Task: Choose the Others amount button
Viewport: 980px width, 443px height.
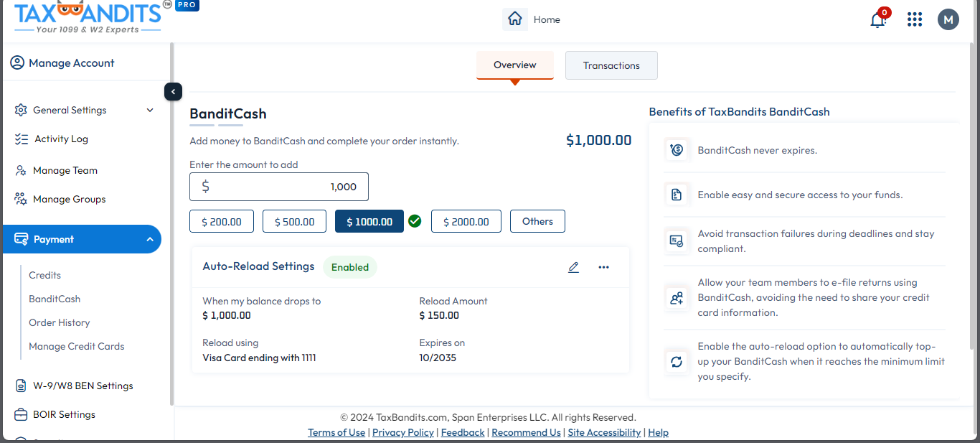Action: click(x=537, y=221)
